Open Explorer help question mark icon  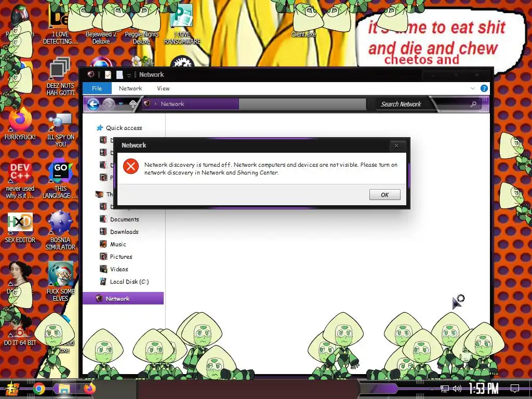point(484,88)
